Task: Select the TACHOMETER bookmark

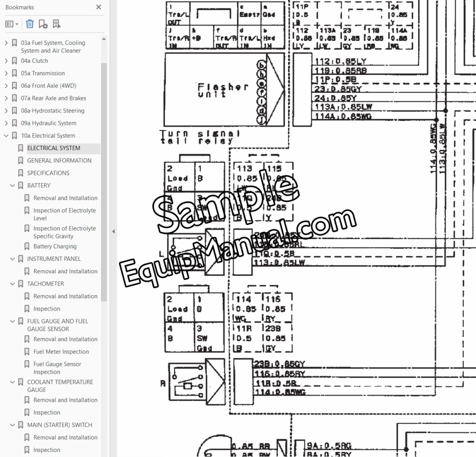Action: [x=46, y=284]
